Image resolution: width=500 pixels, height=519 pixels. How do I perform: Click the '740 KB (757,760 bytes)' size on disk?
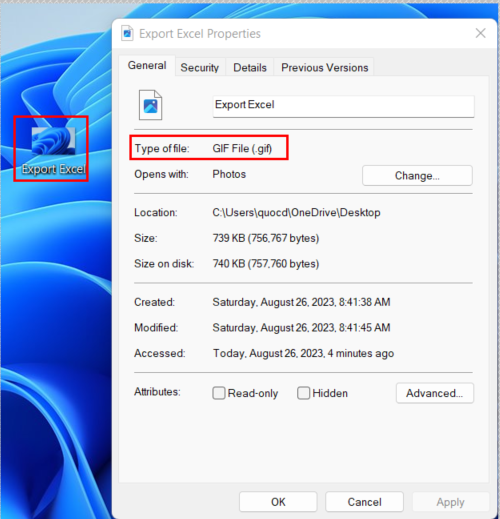click(x=266, y=264)
